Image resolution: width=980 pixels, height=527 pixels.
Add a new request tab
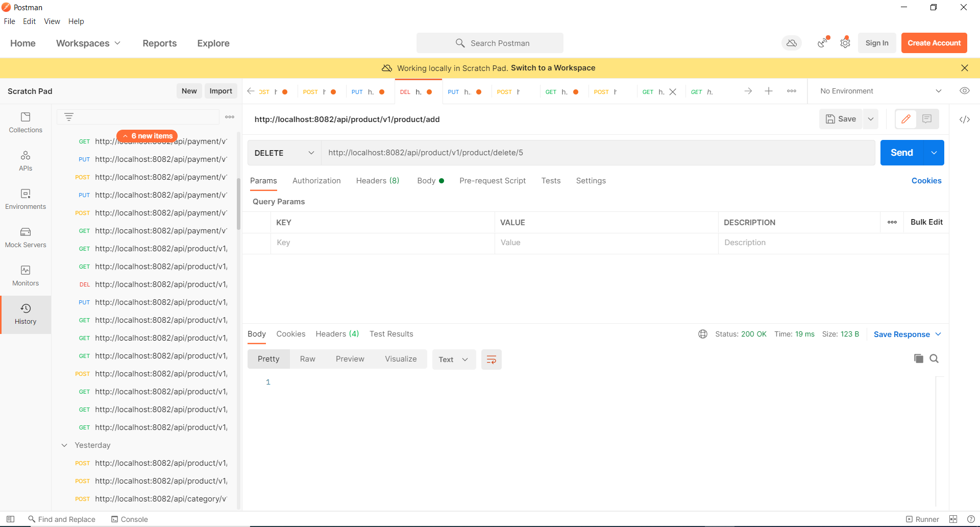click(769, 91)
